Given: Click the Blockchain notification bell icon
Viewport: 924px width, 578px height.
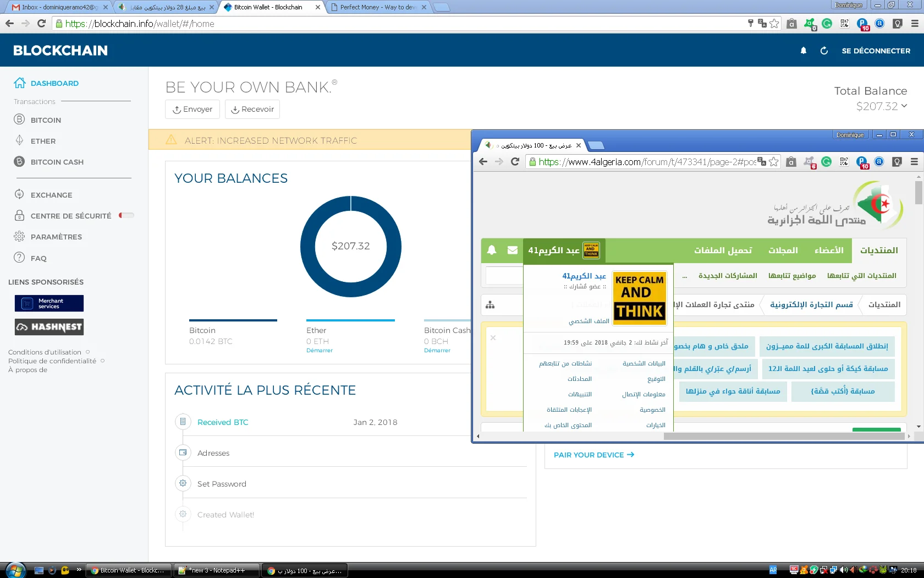Looking at the screenshot, I should click(x=803, y=51).
